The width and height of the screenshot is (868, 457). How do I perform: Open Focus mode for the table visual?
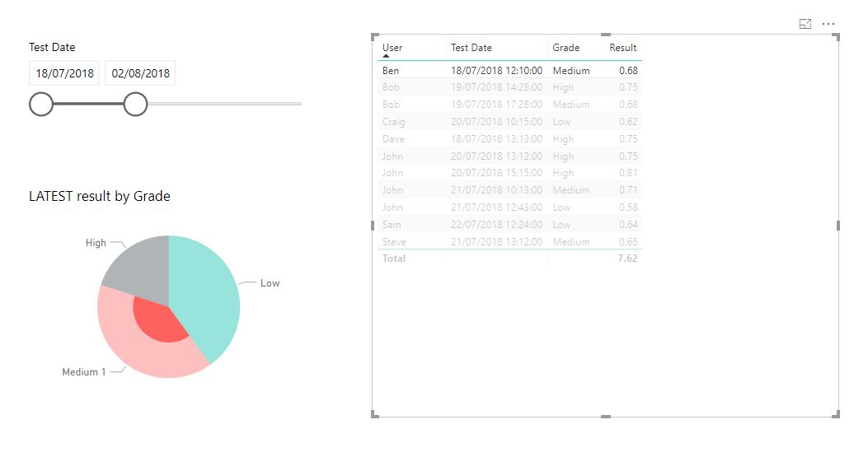tap(805, 24)
